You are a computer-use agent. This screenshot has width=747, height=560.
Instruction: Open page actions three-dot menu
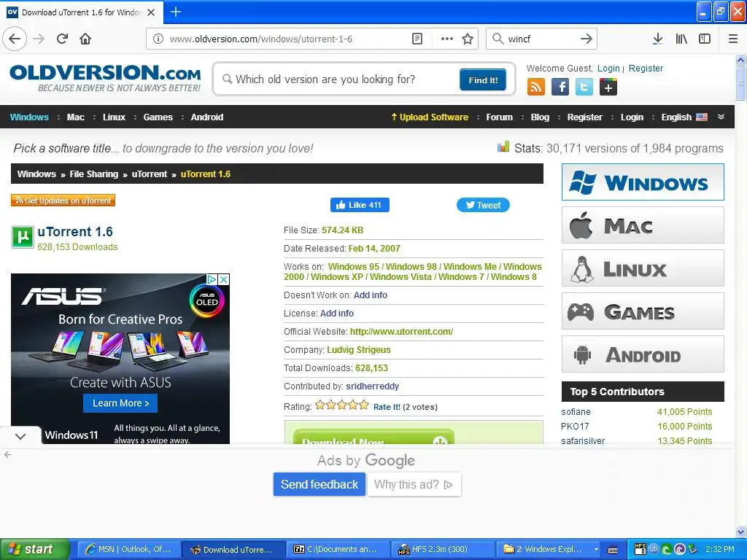click(447, 39)
